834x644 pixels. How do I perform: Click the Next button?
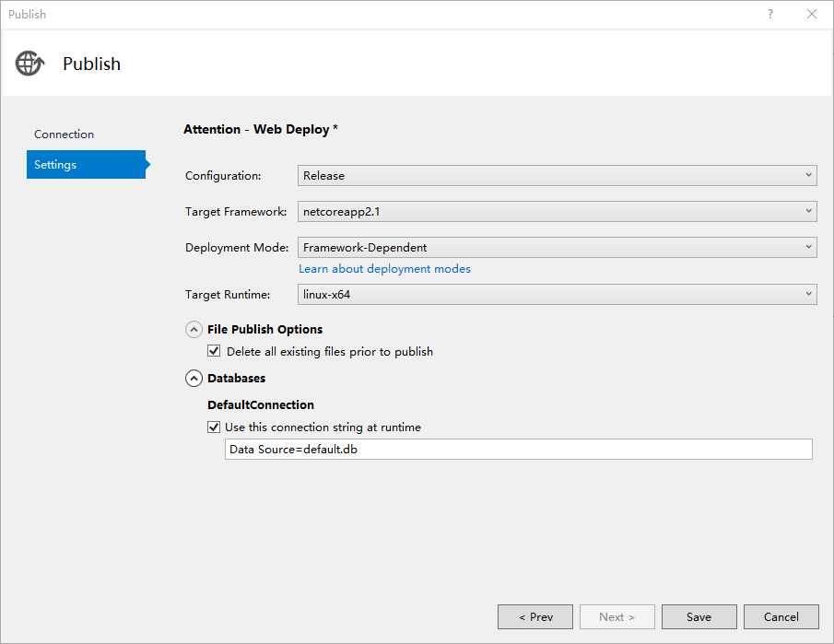[617, 616]
